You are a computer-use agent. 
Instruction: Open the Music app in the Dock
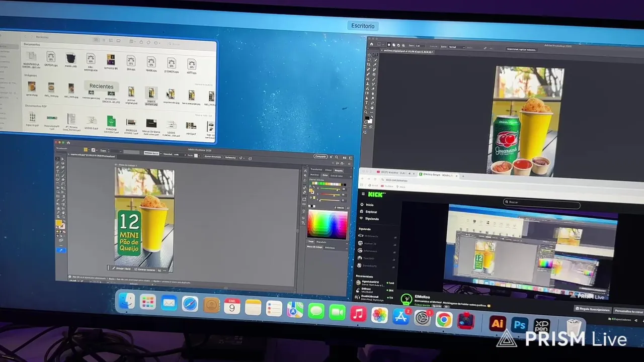[358, 314]
